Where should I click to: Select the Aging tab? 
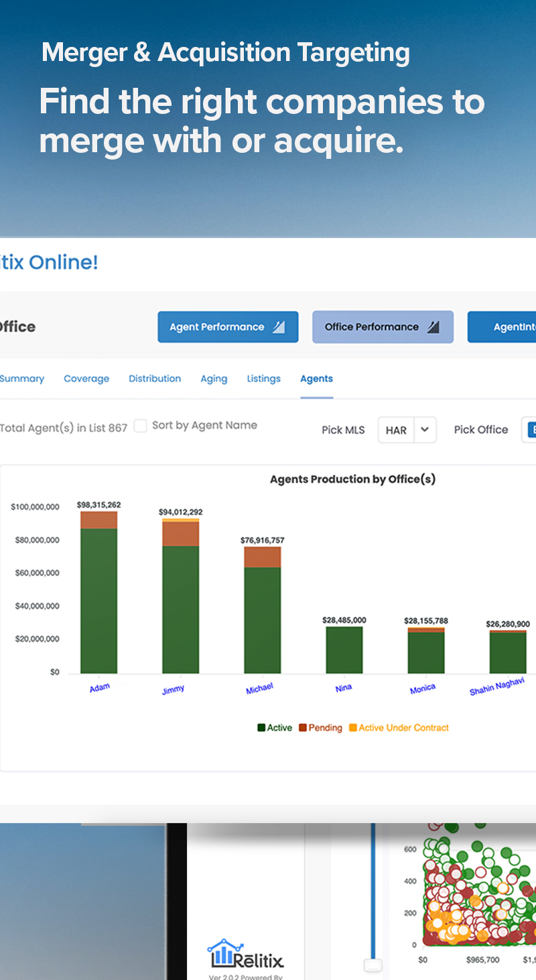click(214, 379)
